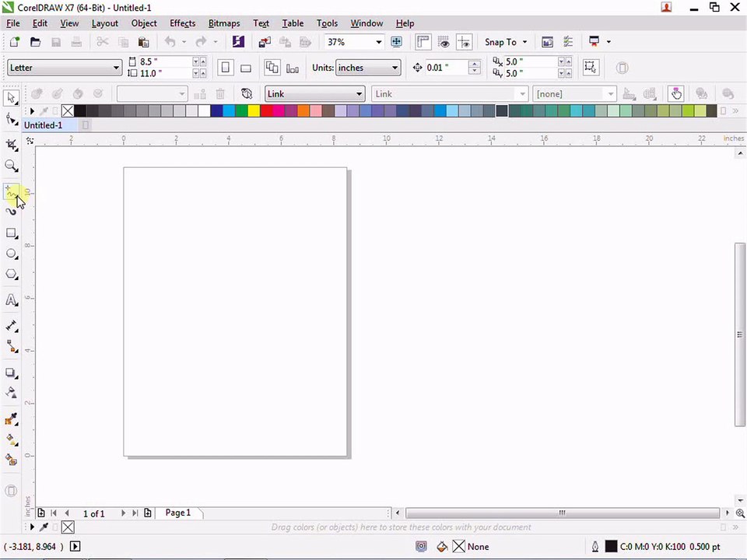The image size is (747, 560).
Task: Click the Import icon
Action: (265, 42)
